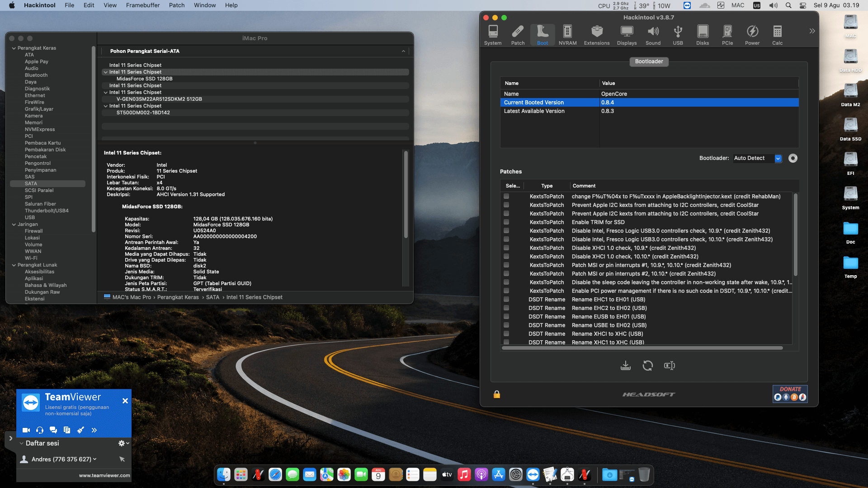This screenshot has height=488, width=868.
Task: Check the Rename EHC1 to EH01 patch
Action: (506, 300)
